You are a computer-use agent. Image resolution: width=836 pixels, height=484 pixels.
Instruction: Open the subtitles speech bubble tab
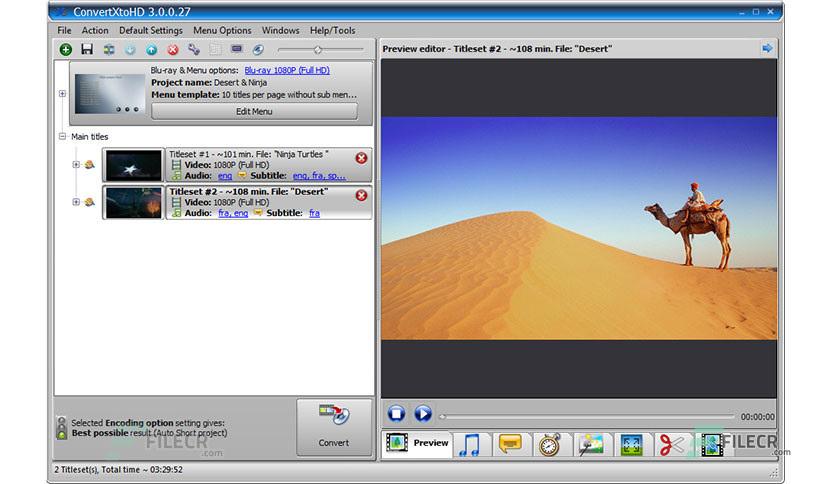point(510,445)
